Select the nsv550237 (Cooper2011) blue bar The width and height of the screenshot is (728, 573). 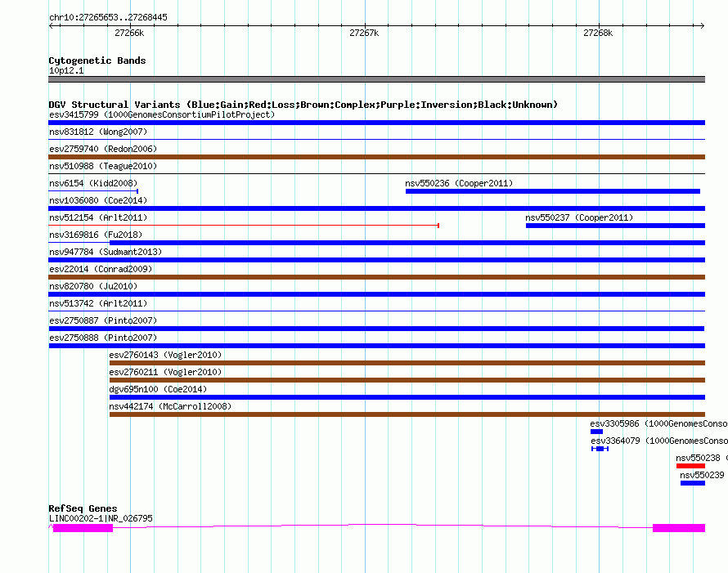pos(615,226)
